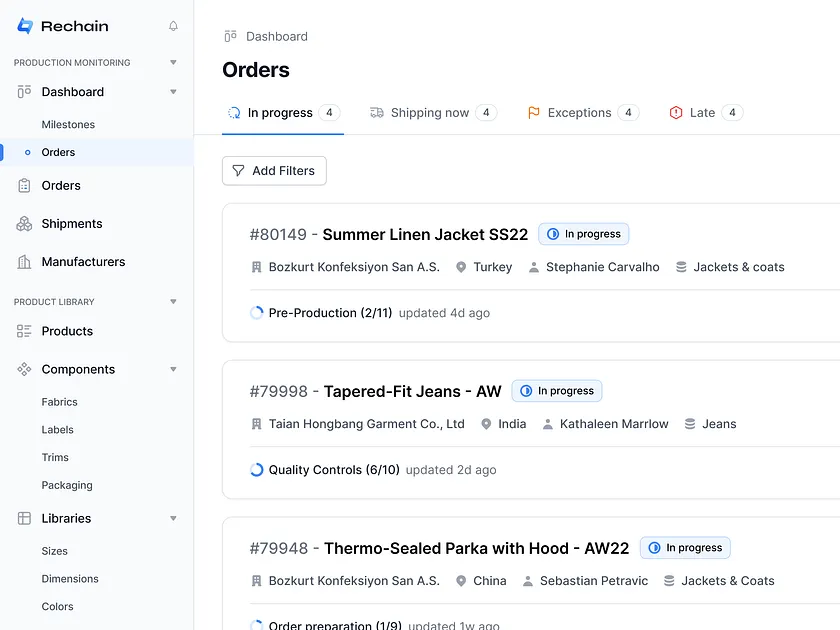Click the Rechain logo icon
Screen dimensions: 840x630
coord(25,26)
